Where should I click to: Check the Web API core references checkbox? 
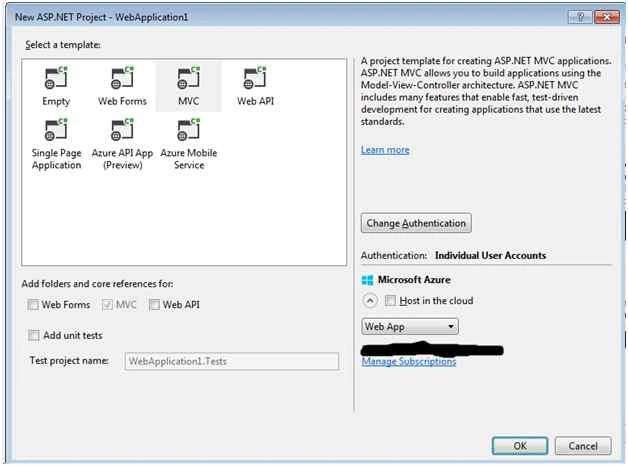(x=154, y=305)
